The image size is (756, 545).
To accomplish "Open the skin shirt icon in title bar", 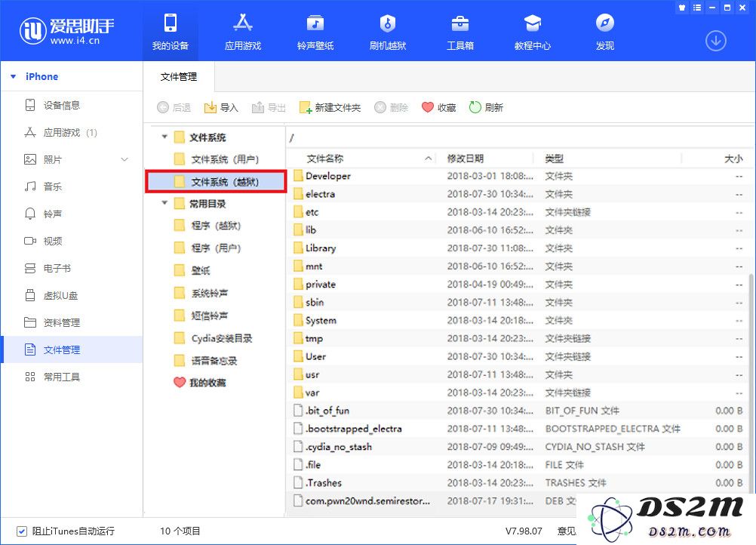I will [x=682, y=8].
